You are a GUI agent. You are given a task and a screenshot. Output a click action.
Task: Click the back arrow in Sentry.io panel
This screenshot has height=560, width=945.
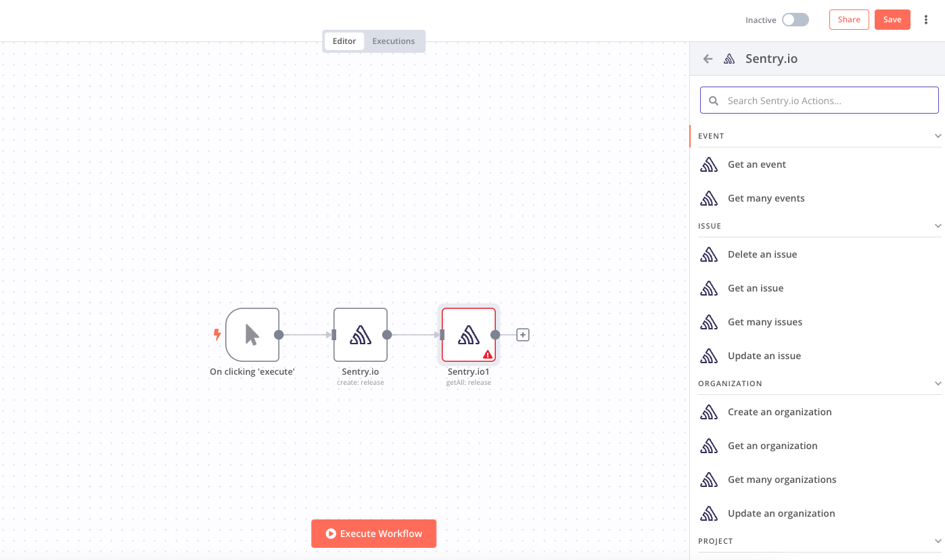pos(708,59)
